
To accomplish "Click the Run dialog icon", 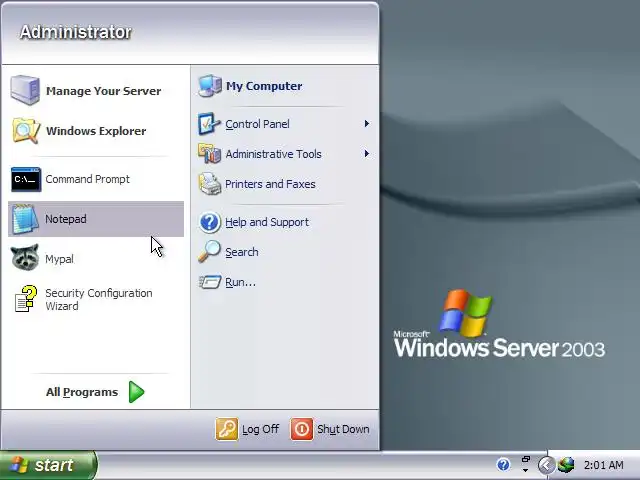I will (x=210, y=282).
